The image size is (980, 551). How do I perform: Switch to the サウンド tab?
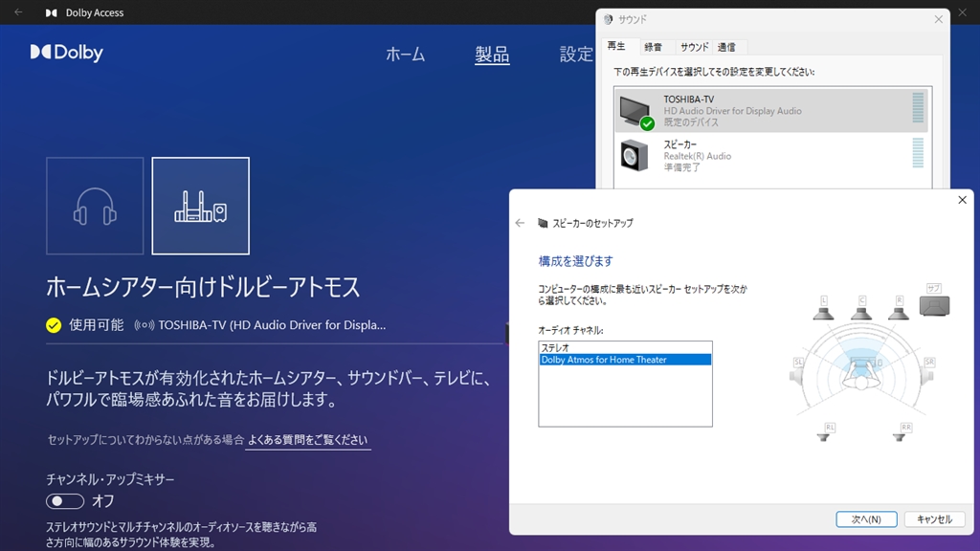tap(694, 47)
